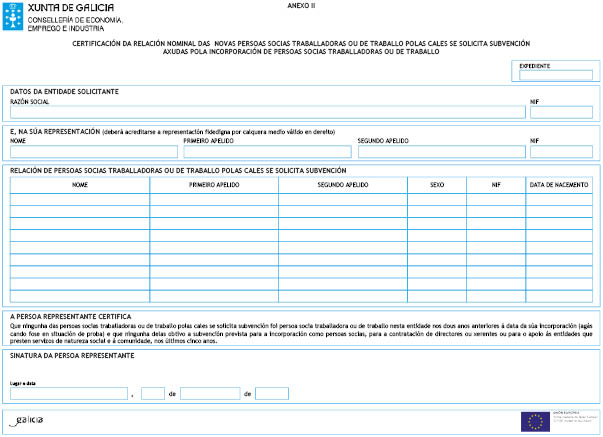Select the year field after the second 'de'
The image size is (603, 437).
(271, 394)
